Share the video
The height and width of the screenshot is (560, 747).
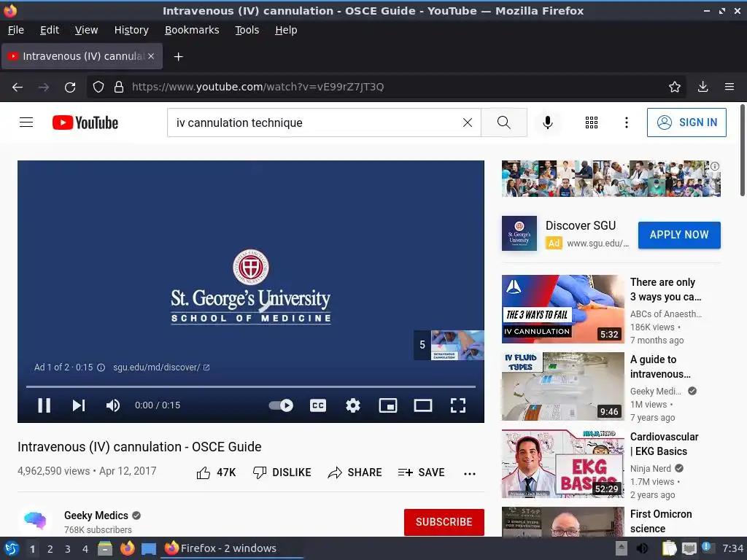355,472
